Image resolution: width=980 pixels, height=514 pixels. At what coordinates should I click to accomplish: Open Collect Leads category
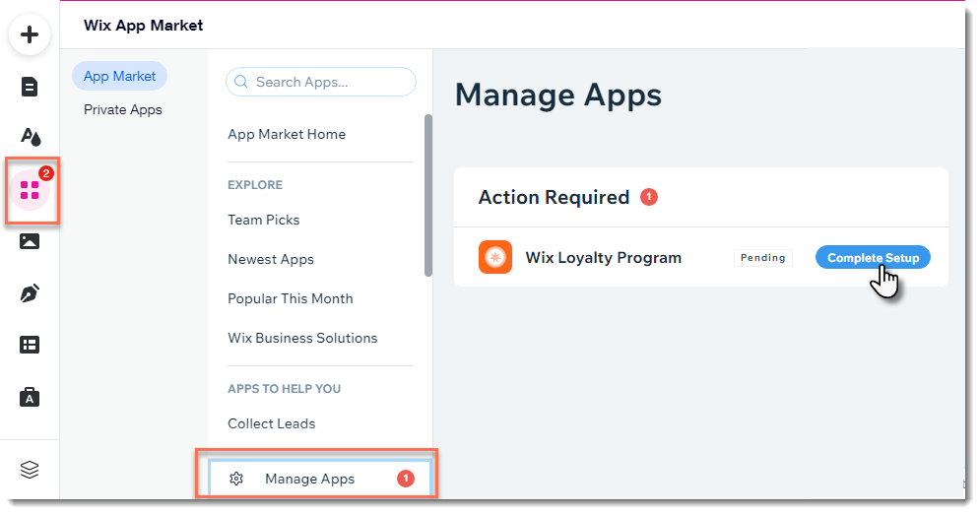[x=272, y=423]
